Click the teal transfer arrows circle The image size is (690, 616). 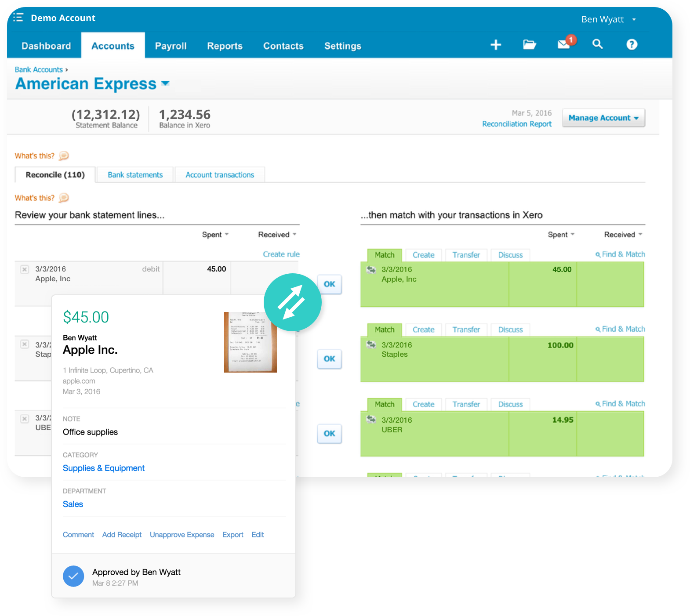[293, 302]
